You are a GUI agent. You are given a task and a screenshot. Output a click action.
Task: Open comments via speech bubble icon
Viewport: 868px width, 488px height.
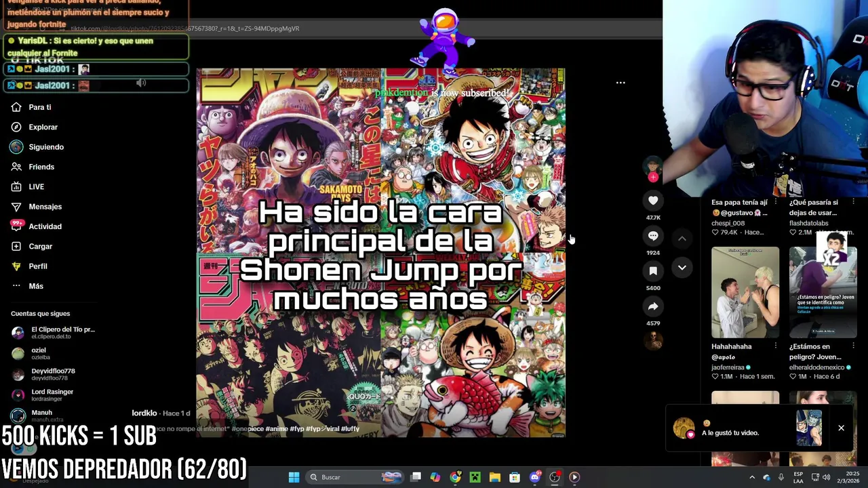653,236
